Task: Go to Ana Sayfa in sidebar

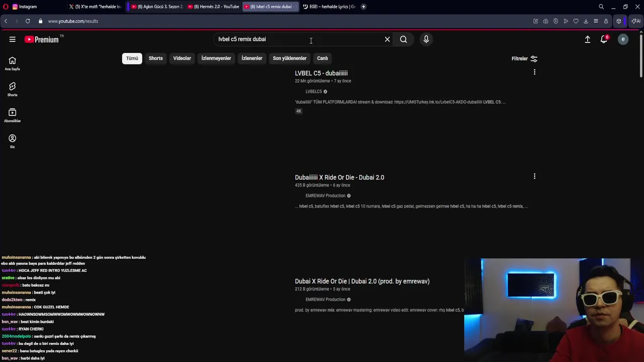Action: pos(12,63)
